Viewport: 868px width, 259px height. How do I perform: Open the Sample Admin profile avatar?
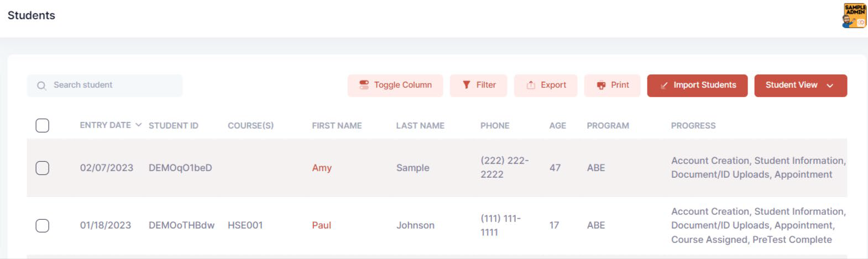tap(854, 15)
